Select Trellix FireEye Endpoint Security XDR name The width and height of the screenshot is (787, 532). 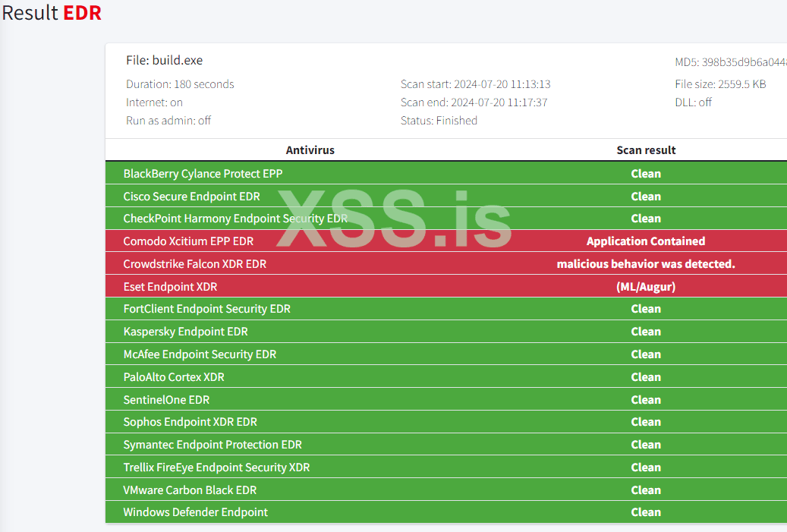217,467
